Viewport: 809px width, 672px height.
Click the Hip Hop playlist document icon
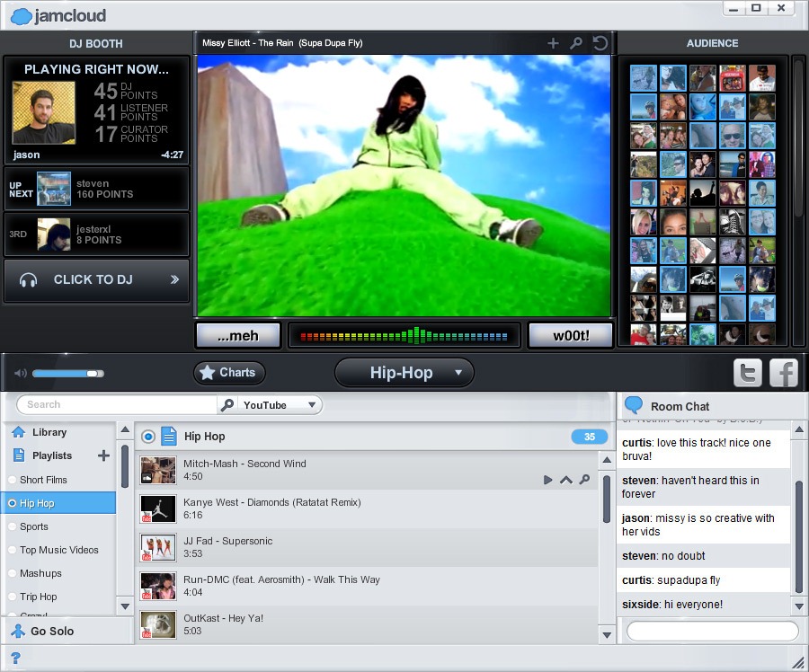pos(169,437)
